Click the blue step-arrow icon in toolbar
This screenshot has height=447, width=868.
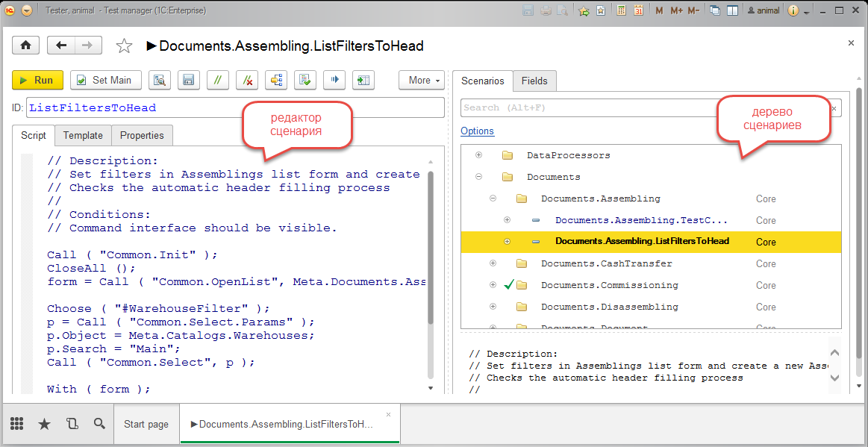pos(334,80)
